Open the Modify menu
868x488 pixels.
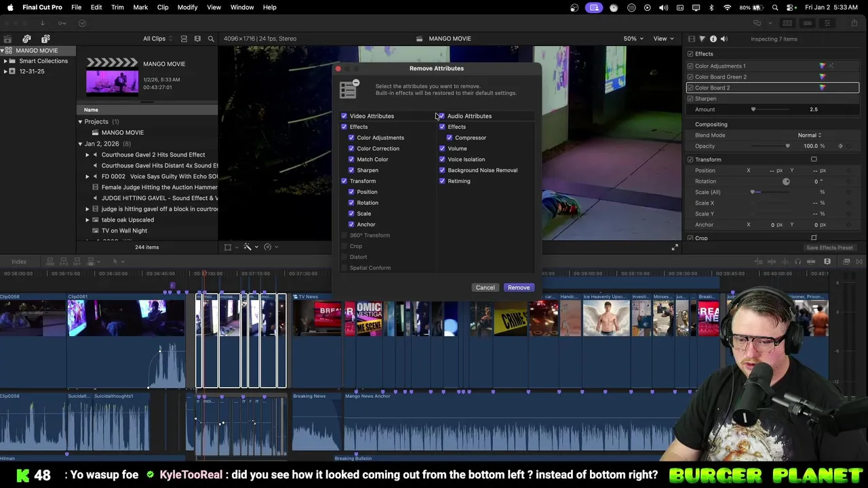point(188,7)
